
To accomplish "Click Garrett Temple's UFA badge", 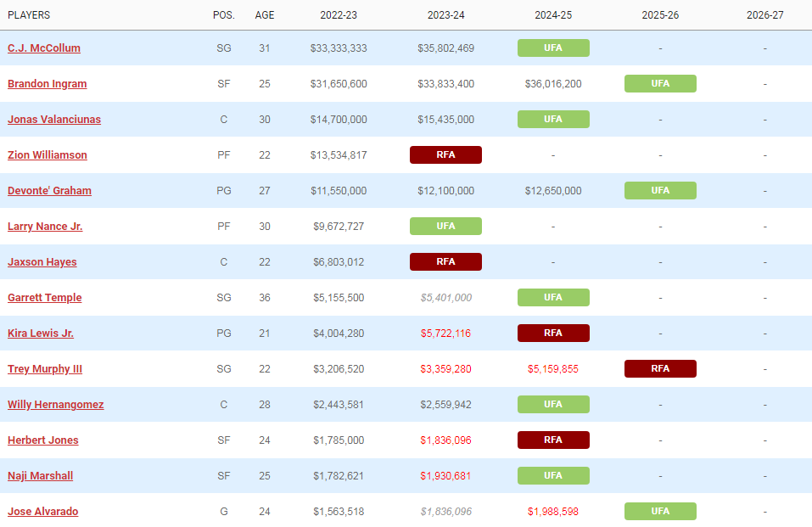I will [x=553, y=298].
